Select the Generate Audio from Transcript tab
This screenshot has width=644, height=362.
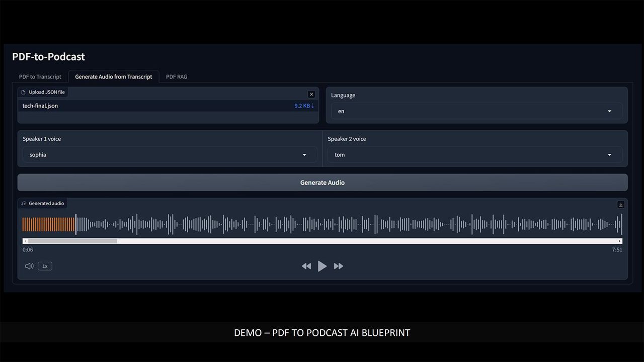pyautogui.click(x=114, y=76)
